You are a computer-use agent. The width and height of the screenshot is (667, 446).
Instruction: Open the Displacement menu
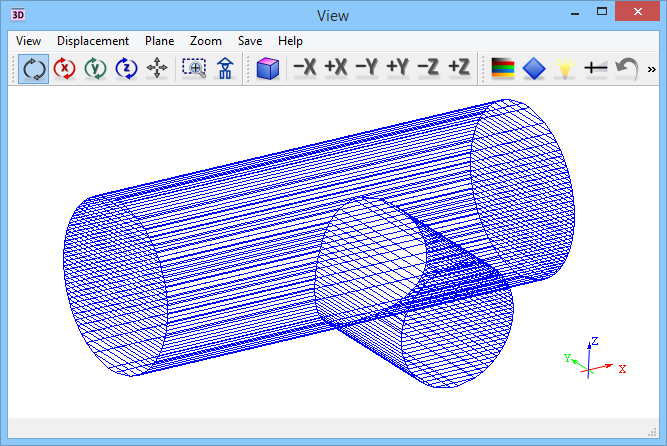pos(93,41)
